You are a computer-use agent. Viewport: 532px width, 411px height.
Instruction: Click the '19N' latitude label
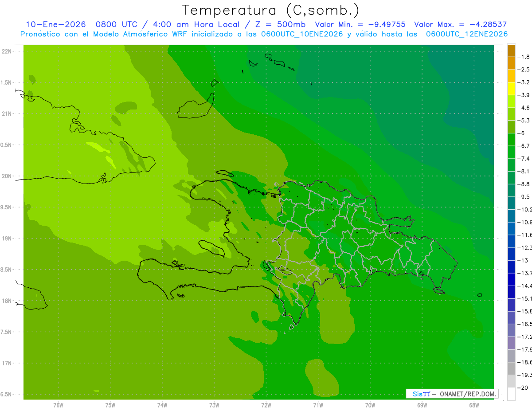pos(7,238)
